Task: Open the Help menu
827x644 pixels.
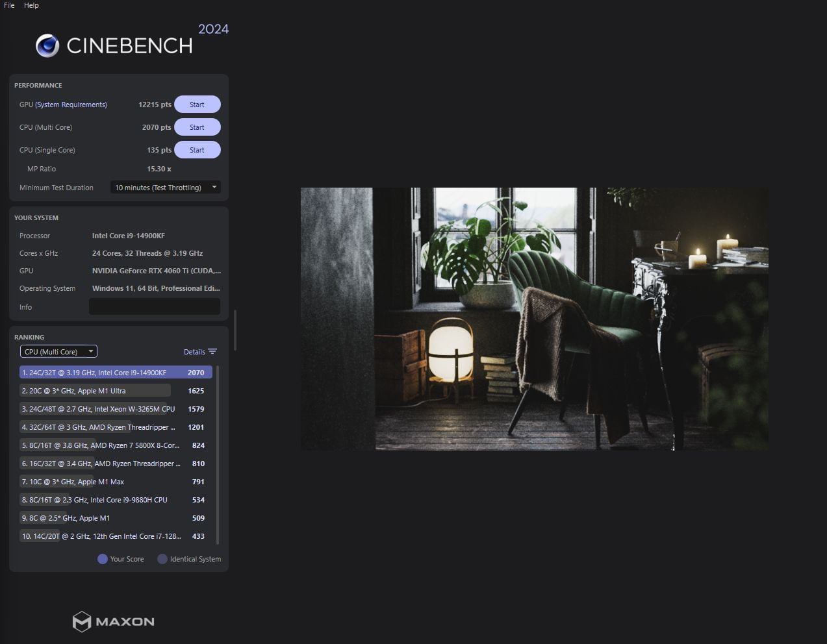Action: pyautogui.click(x=31, y=5)
